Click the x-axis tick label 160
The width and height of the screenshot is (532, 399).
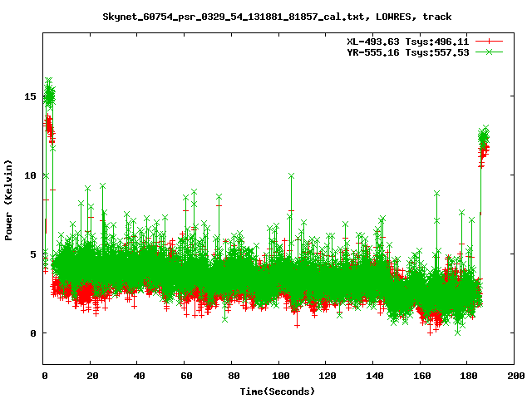coord(422,376)
